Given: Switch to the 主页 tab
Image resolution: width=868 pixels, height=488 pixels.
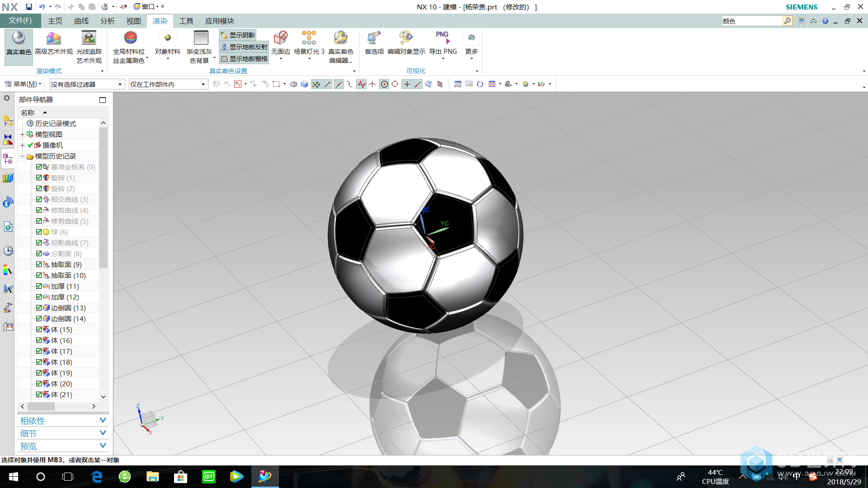Looking at the screenshot, I should (x=55, y=21).
